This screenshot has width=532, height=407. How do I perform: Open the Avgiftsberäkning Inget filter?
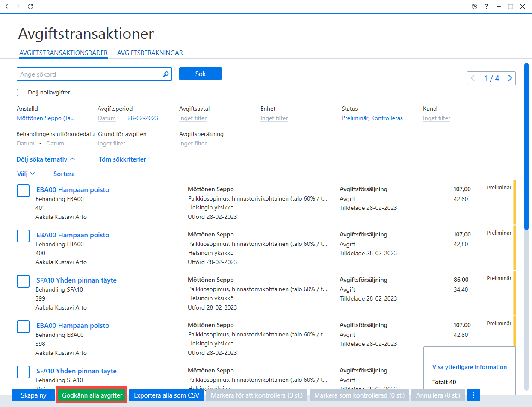193,143
